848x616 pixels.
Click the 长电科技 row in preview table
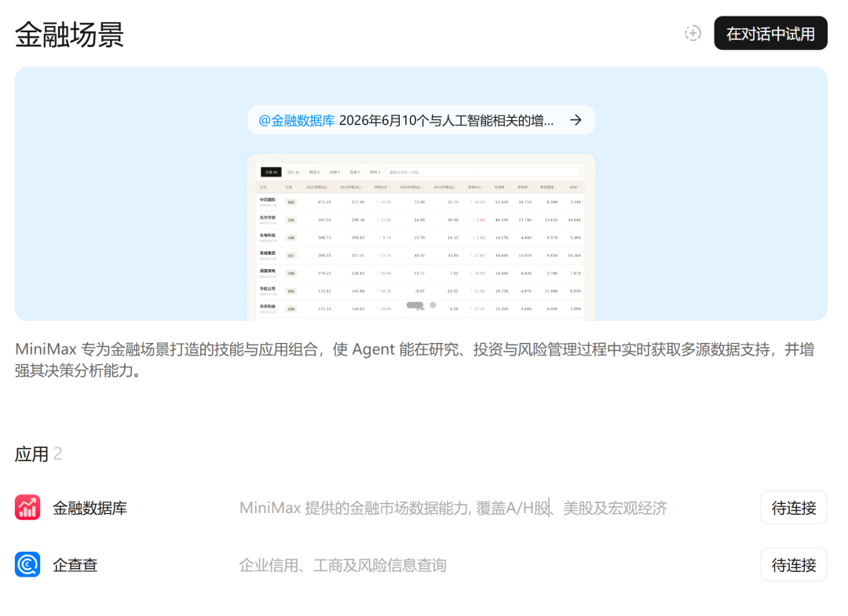[x=421, y=238]
